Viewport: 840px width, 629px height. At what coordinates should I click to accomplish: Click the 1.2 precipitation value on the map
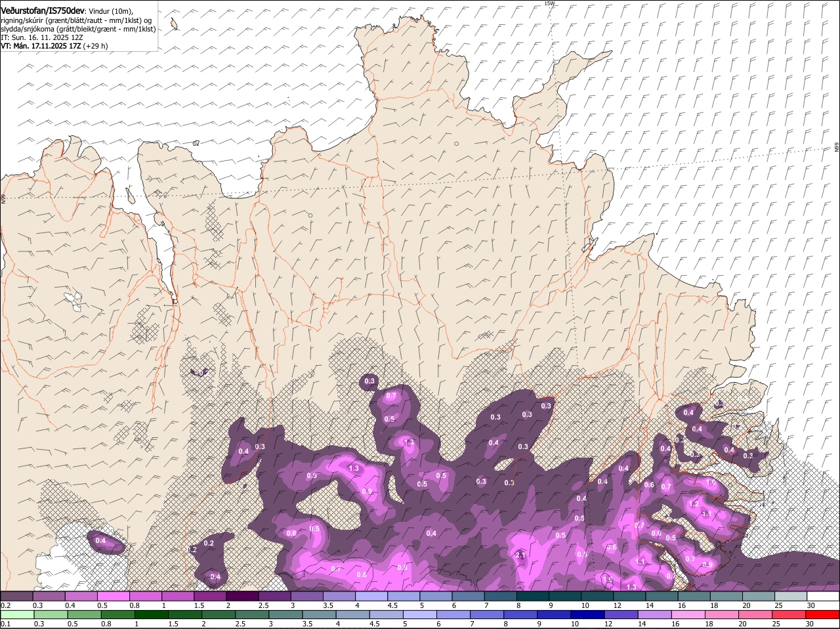[694, 504]
